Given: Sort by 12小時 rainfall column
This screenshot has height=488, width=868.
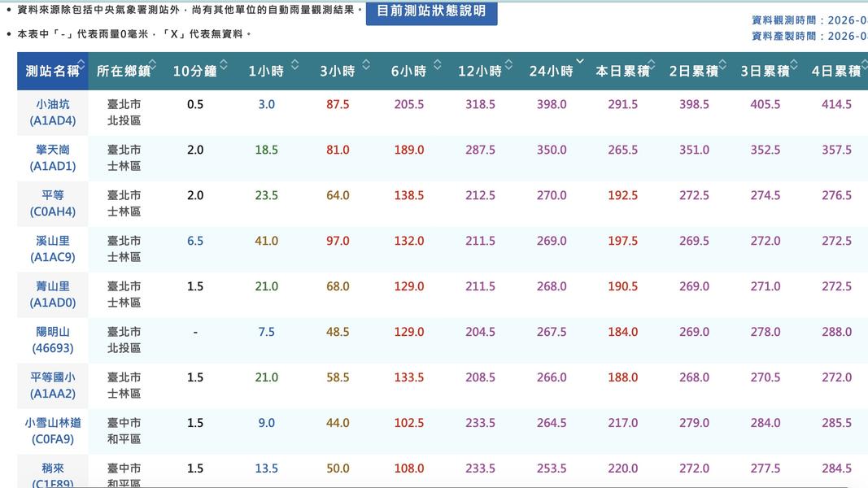Looking at the screenshot, I should [480, 71].
